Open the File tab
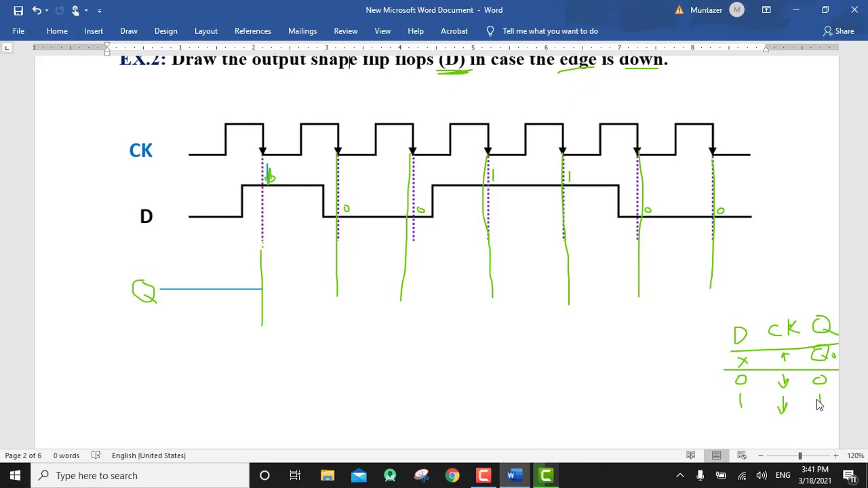 pyautogui.click(x=18, y=31)
